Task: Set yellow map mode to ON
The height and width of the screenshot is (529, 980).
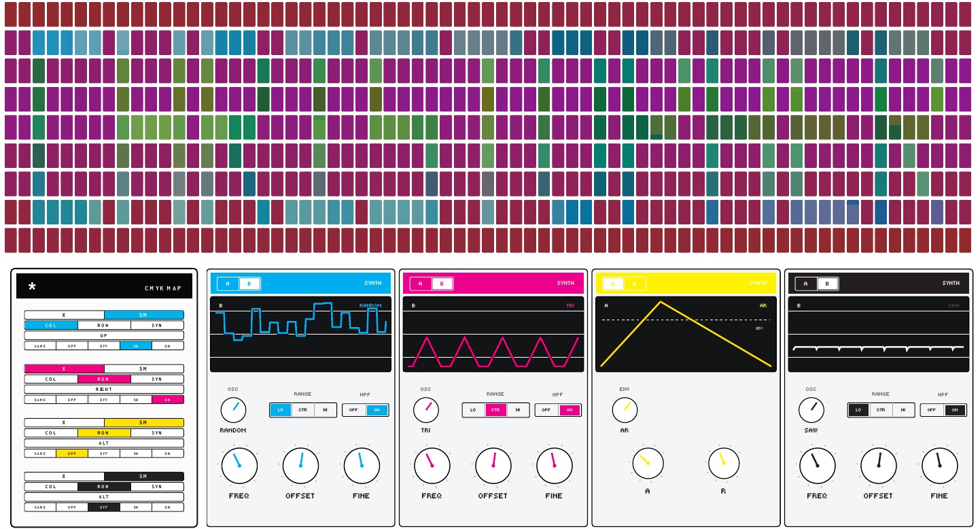Action: [168, 454]
